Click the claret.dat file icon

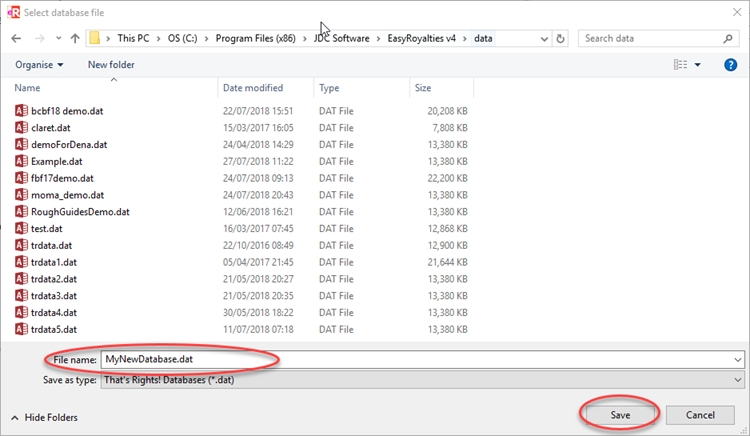click(x=21, y=128)
